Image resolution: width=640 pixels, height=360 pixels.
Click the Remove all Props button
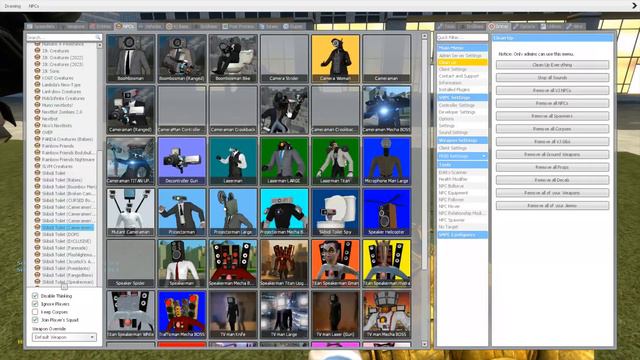pos(552,167)
